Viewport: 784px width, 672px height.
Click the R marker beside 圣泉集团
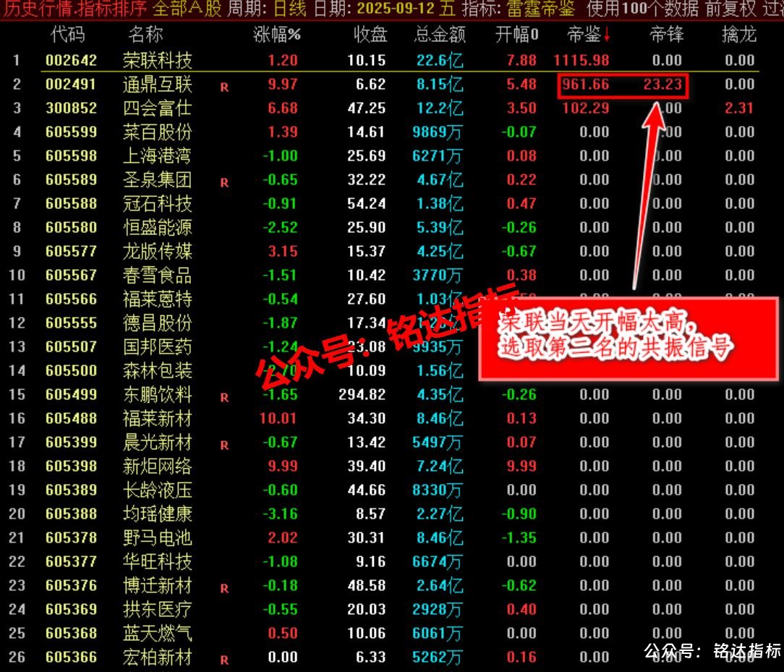pos(224,183)
